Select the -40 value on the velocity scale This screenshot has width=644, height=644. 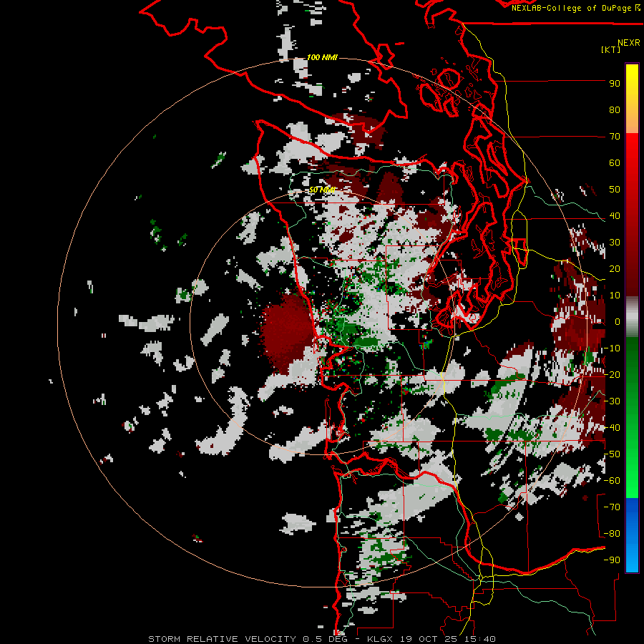pos(612,428)
